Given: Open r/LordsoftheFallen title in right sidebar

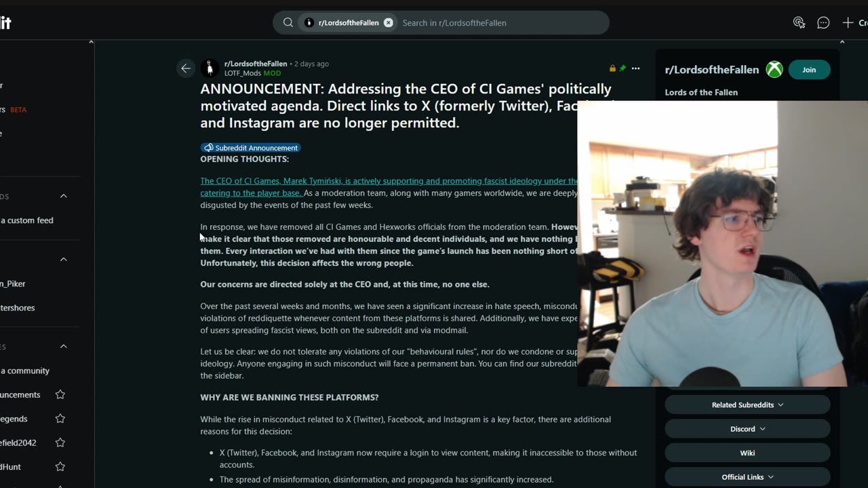Looking at the screenshot, I should click(x=712, y=70).
